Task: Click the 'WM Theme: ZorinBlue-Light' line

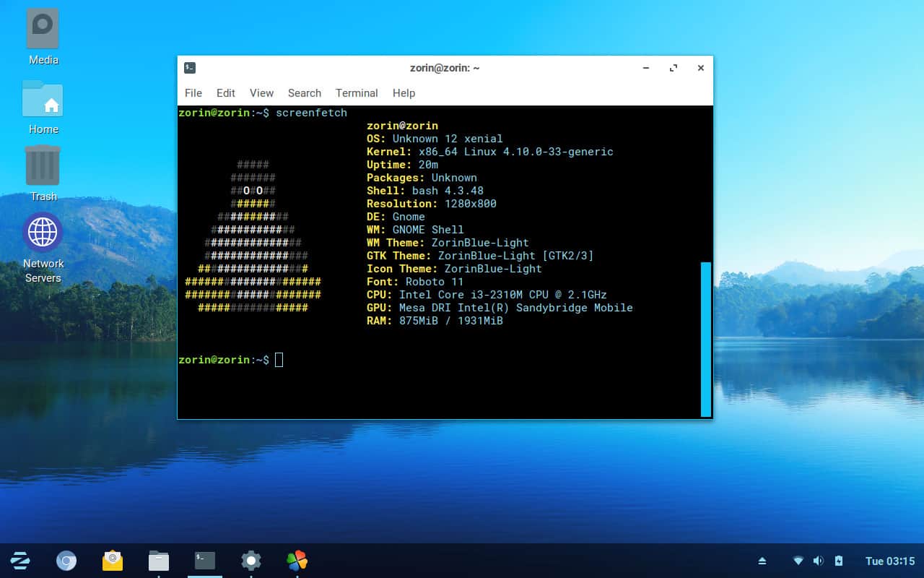Action: click(448, 243)
